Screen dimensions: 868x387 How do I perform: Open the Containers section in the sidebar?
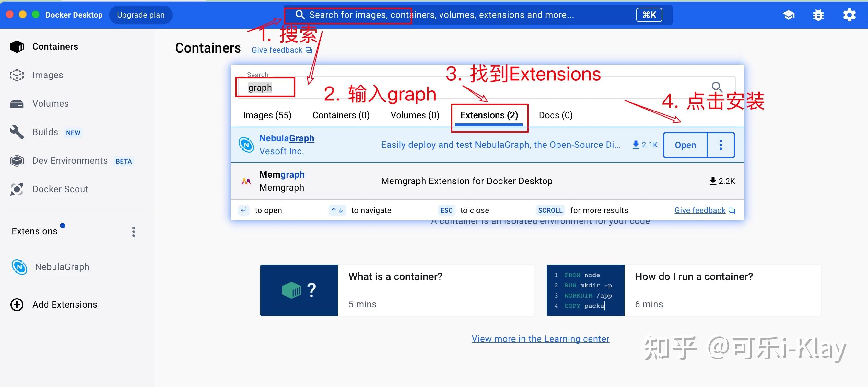tap(55, 46)
